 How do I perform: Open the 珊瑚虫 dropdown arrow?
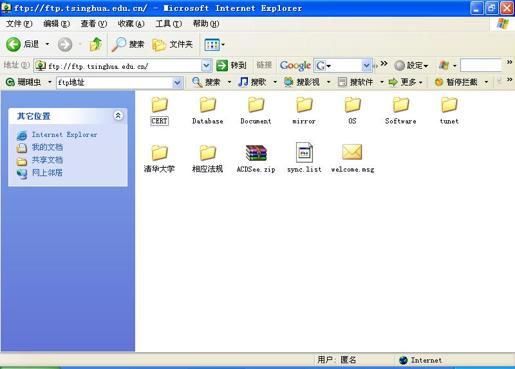pos(49,82)
